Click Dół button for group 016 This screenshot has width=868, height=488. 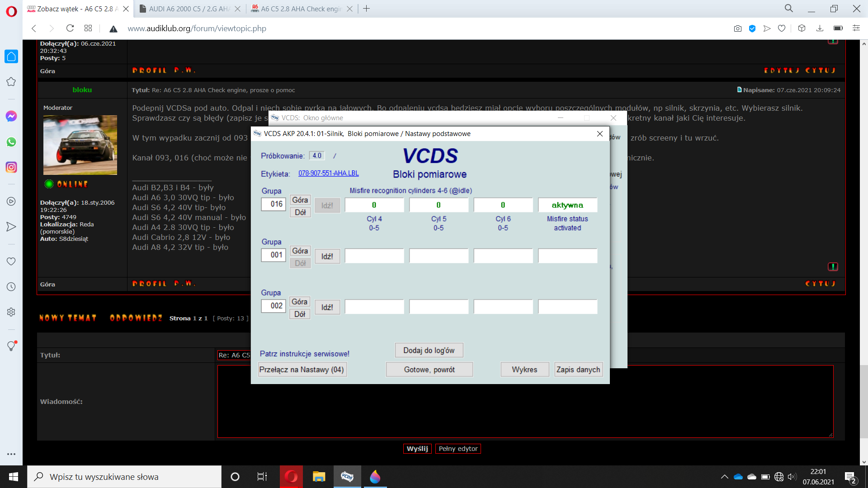coord(300,212)
